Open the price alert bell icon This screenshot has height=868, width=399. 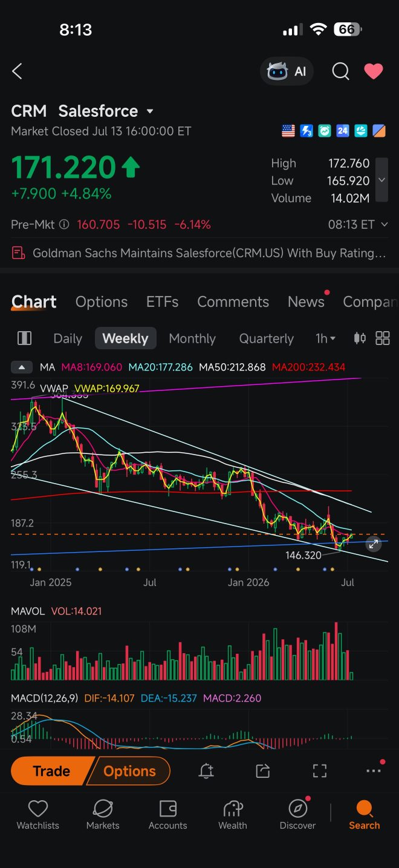tap(206, 771)
